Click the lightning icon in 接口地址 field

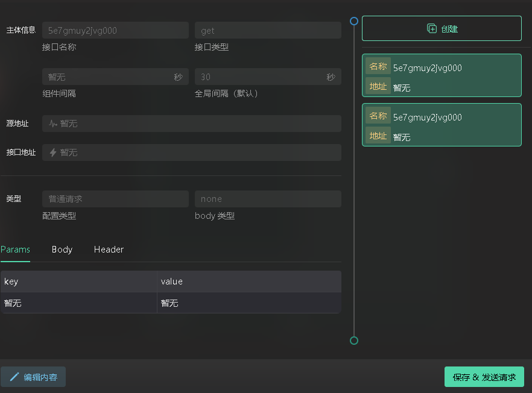(53, 152)
